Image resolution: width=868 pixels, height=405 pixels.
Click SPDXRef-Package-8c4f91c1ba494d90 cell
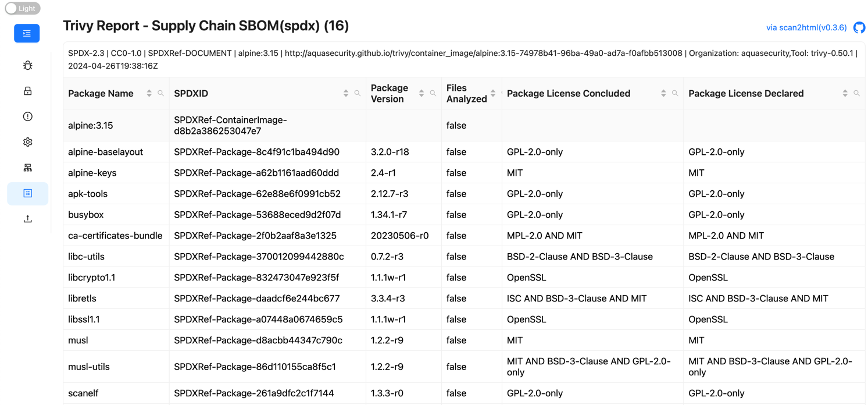tap(267, 152)
